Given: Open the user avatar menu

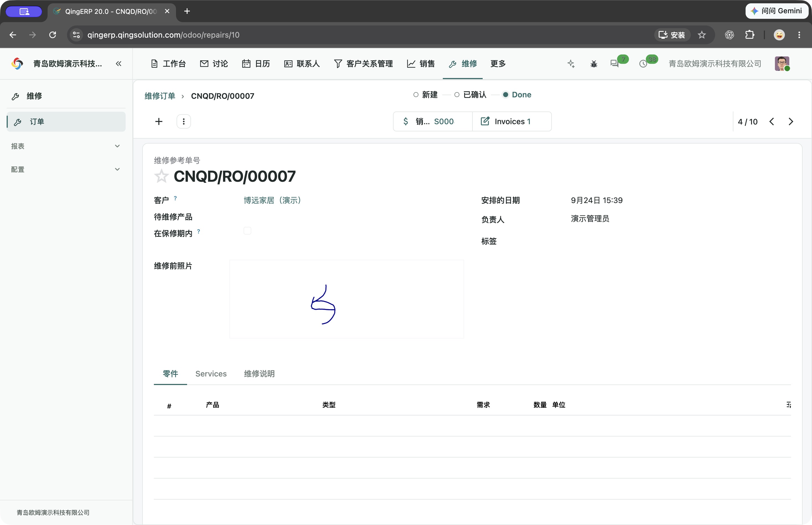Looking at the screenshot, I should (782, 64).
